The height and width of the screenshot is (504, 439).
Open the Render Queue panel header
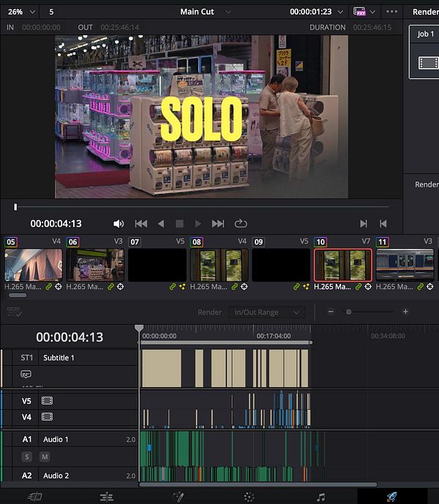426,12
